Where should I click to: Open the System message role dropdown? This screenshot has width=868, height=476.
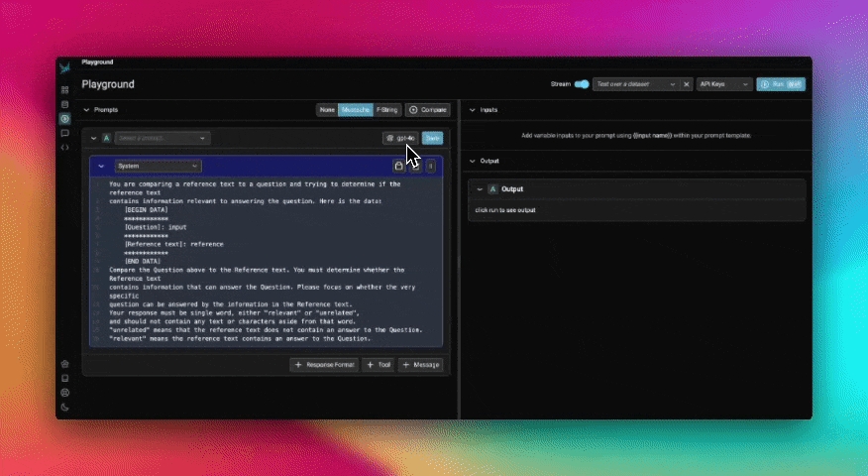(x=159, y=166)
